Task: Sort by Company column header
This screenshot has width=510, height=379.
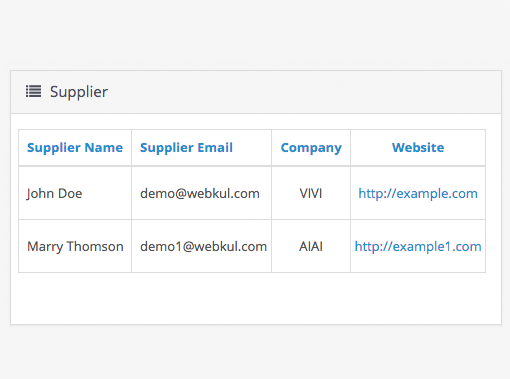Action: (311, 148)
